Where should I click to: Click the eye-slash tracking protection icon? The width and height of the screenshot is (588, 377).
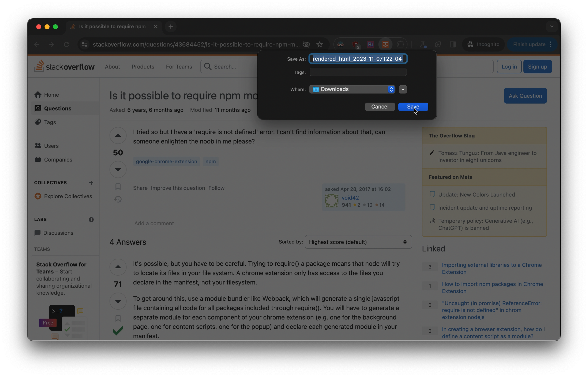(x=306, y=44)
